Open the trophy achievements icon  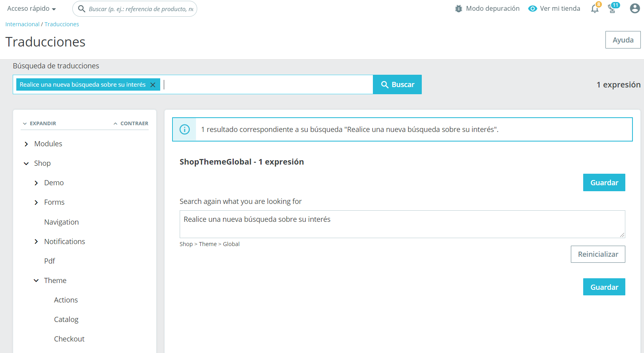[612, 9]
